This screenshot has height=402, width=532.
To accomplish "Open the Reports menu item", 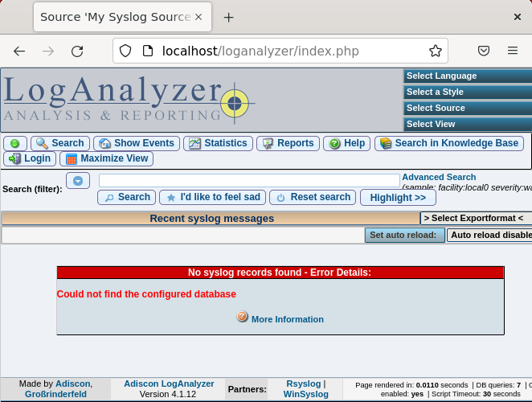I will point(288,143).
